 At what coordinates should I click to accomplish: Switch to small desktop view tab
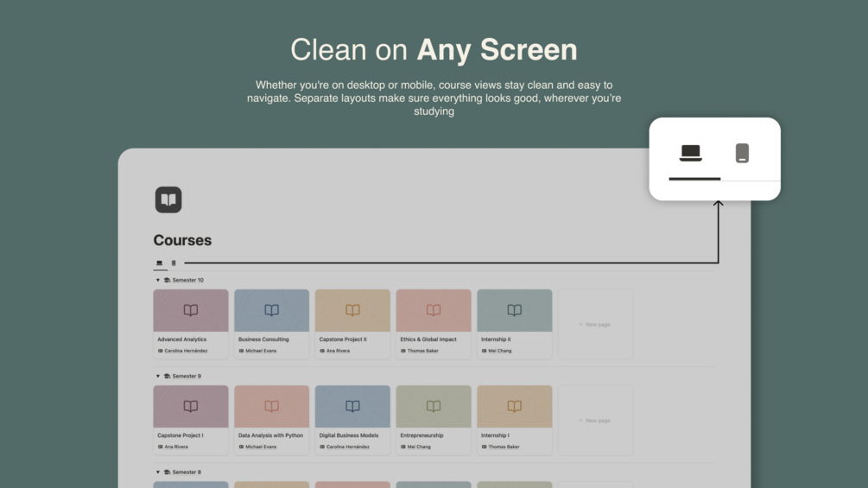pyautogui.click(x=160, y=263)
